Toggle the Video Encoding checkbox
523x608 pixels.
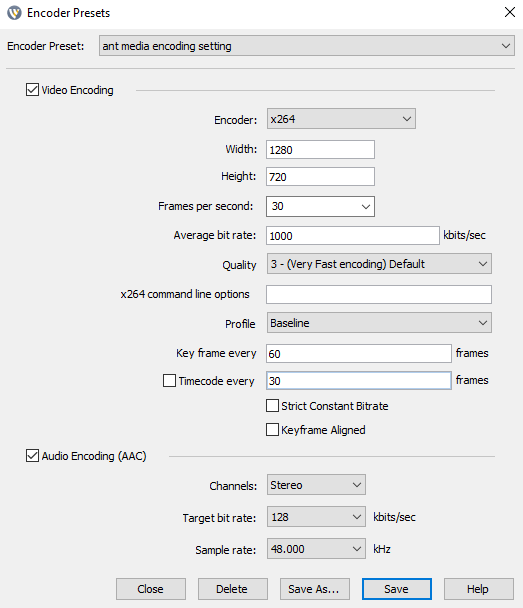32,90
